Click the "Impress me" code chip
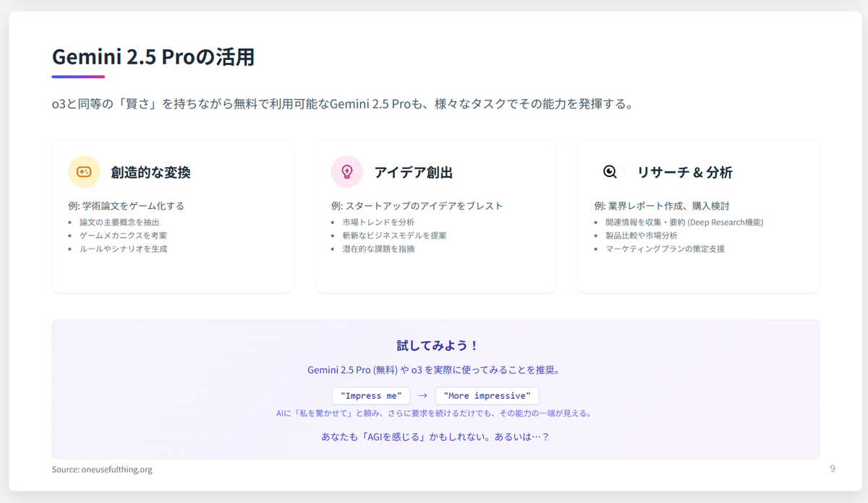The height and width of the screenshot is (503, 868). pos(371,396)
